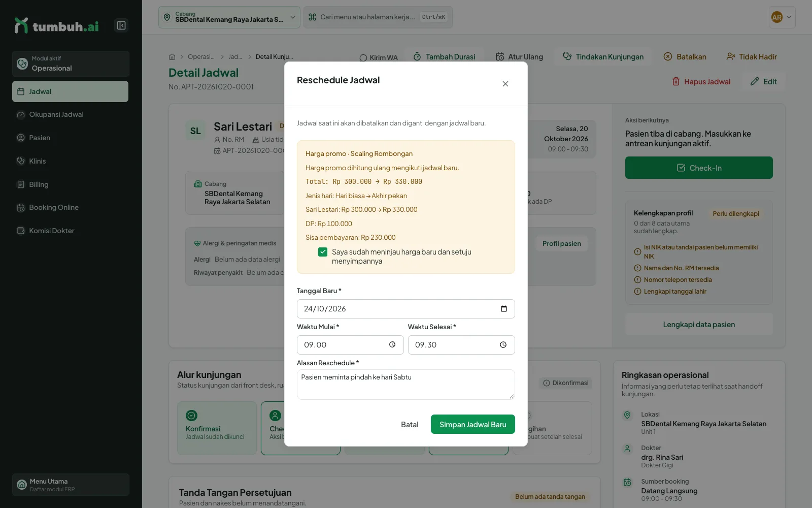
Task: Open Booking Online menu
Action: coord(70,207)
